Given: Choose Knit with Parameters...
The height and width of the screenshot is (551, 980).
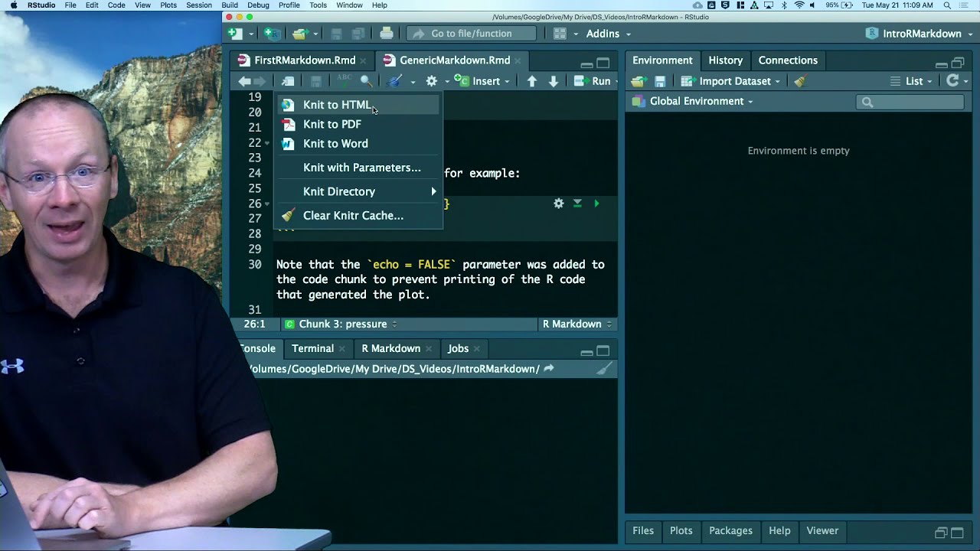Looking at the screenshot, I should click(x=358, y=168).
